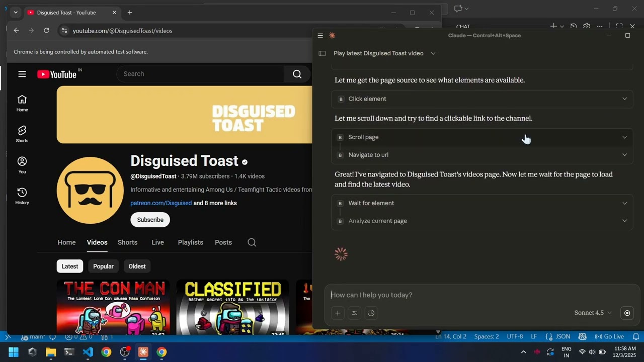Viewport: 644px width, 362px height.
Task: Switch to the channel Home tab
Action: (x=66, y=242)
